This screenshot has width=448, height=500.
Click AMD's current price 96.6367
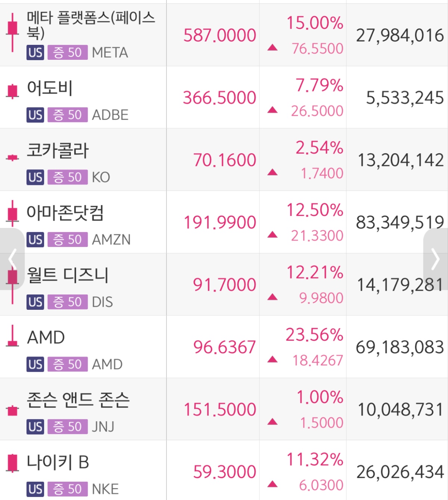click(x=224, y=347)
